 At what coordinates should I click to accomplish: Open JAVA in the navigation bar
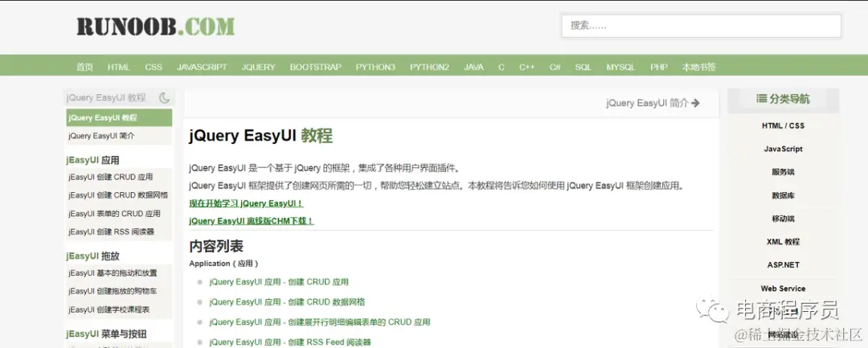tap(473, 67)
